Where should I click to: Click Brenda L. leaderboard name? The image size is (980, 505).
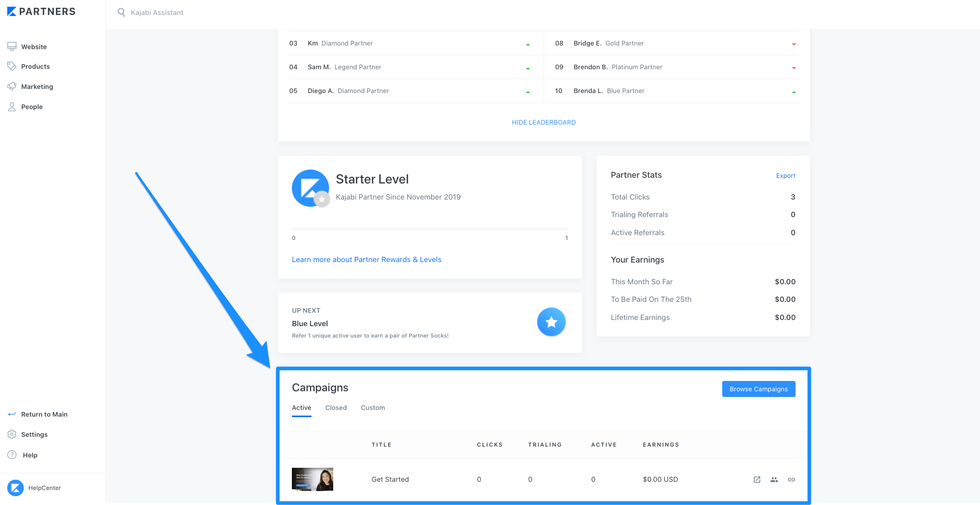point(588,91)
